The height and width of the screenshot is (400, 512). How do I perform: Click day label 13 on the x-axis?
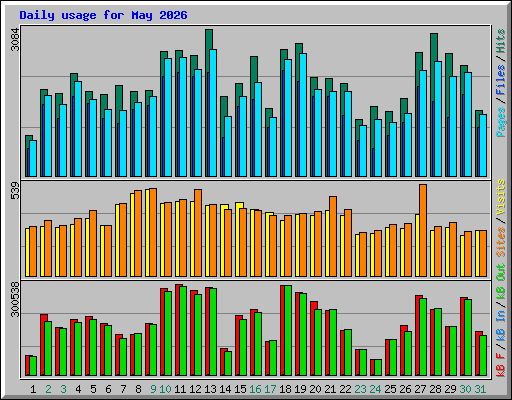[210, 389]
